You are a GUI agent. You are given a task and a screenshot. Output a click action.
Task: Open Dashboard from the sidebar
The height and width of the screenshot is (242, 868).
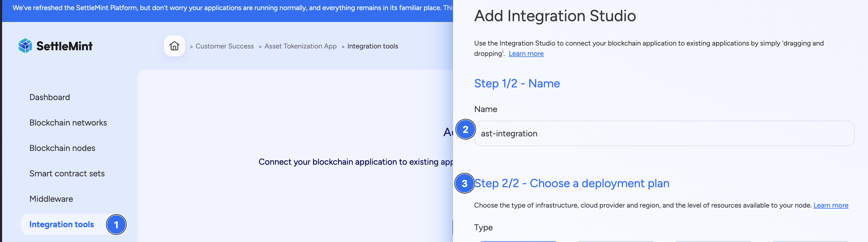point(49,97)
